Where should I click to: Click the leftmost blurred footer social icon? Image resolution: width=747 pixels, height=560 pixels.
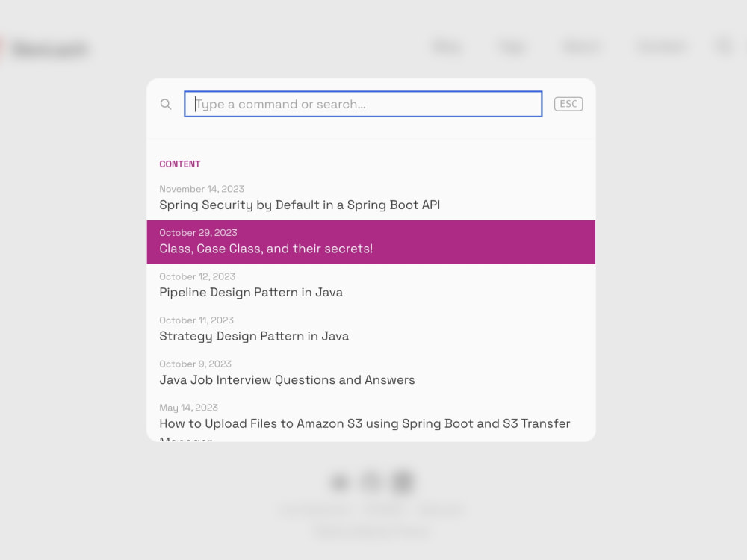click(339, 482)
